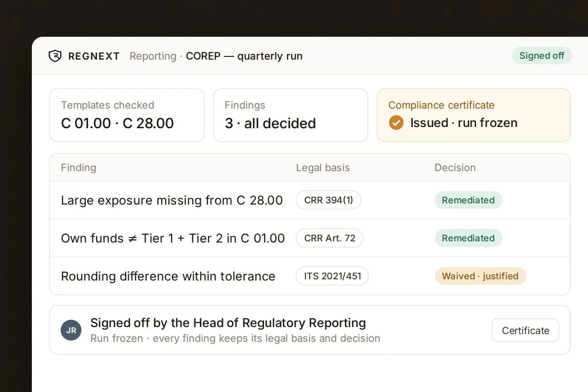The height and width of the screenshot is (392, 588).
Task: Click the Waived · justified badge
Action: point(480,276)
